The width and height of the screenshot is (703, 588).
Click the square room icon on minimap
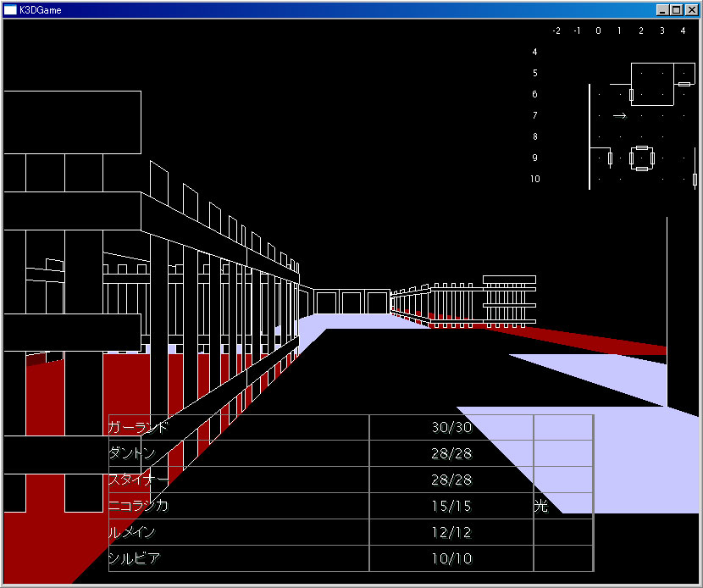[x=642, y=158]
